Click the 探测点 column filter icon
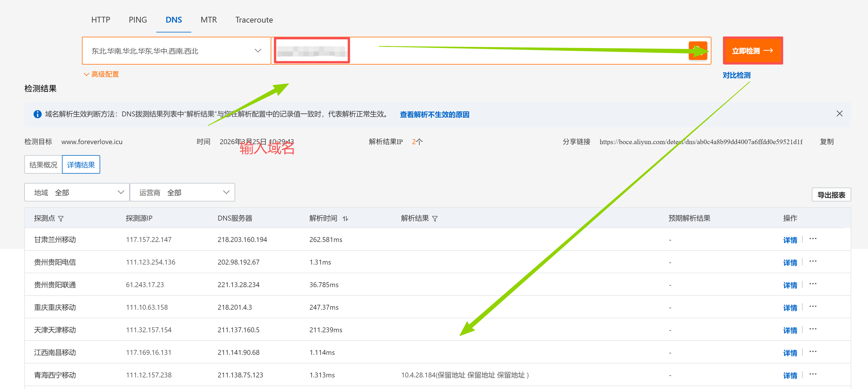 (x=61, y=219)
